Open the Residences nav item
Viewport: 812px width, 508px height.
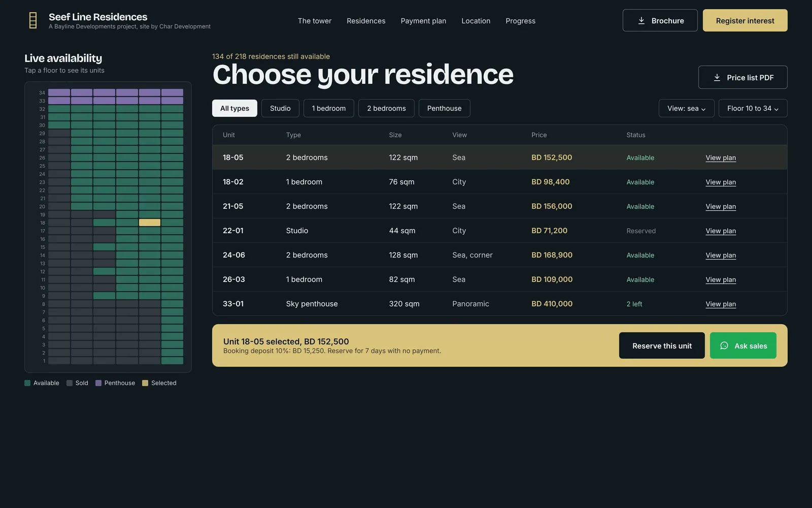click(366, 21)
